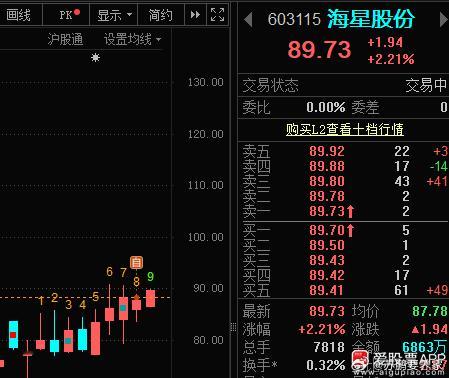
Task: Click 卖二 price 89.78
Action: (327, 196)
